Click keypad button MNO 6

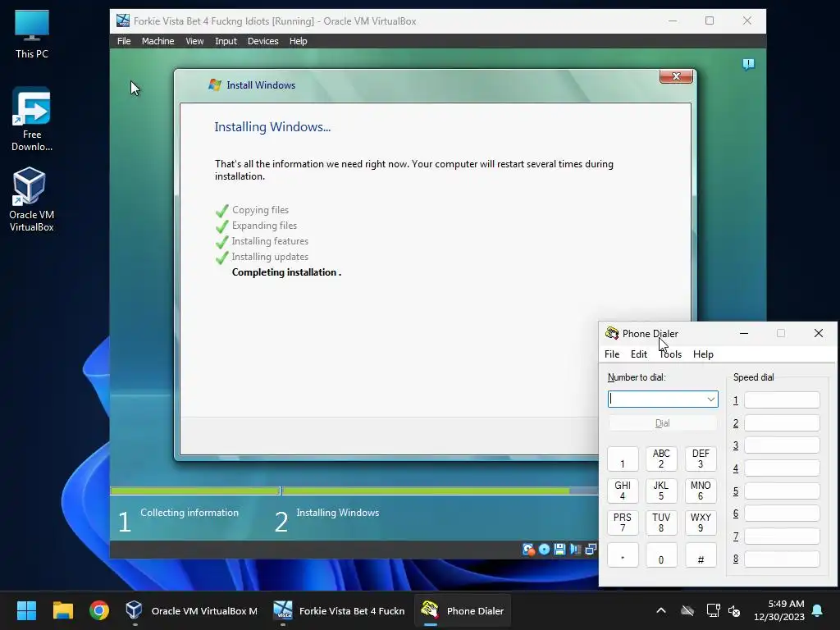click(701, 491)
